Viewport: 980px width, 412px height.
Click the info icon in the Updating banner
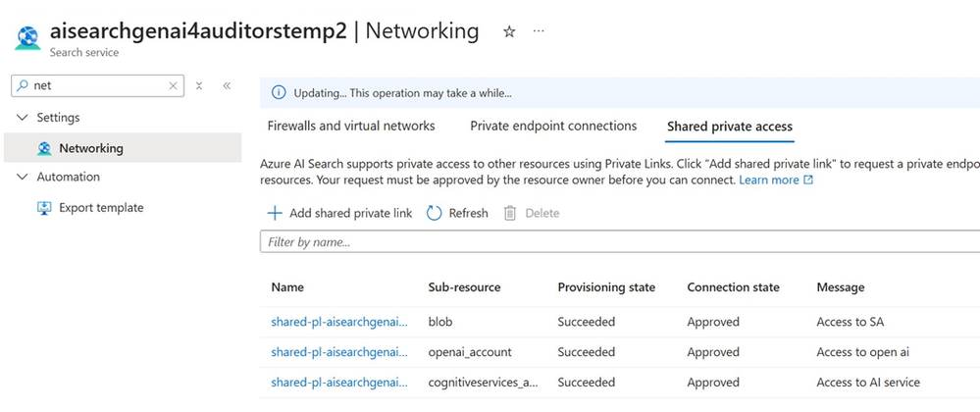pyautogui.click(x=279, y=93)
